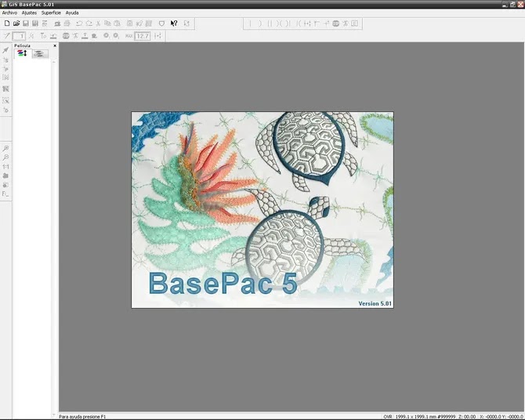Click the MAX value field showing 12.7

tap(143, 36)
